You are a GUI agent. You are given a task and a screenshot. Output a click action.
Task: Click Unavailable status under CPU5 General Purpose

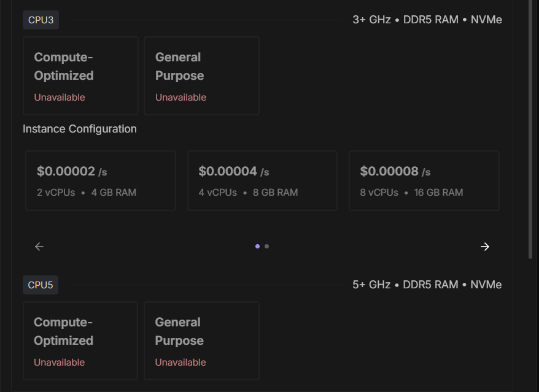pos(180,363)
